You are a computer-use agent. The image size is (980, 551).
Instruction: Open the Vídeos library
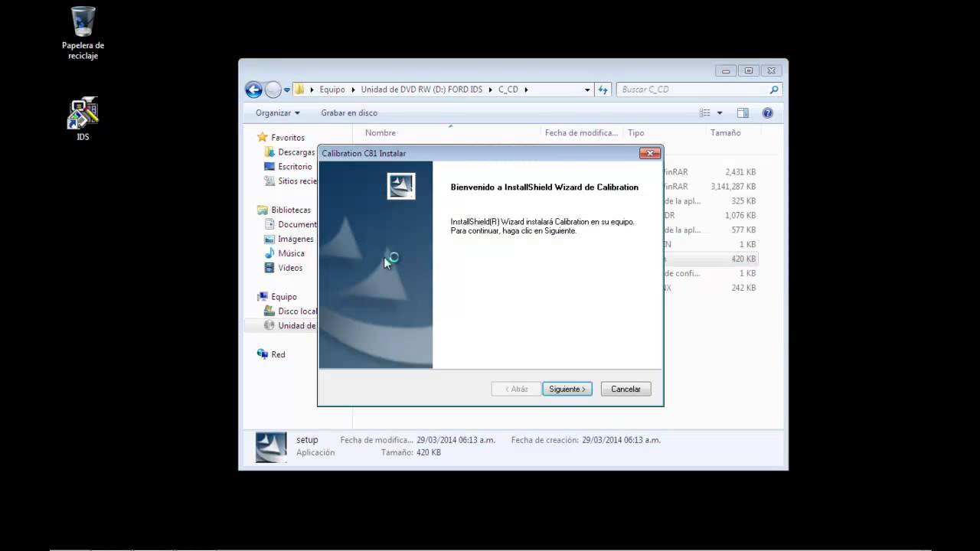pyautogui.click(x=290, y=268)
